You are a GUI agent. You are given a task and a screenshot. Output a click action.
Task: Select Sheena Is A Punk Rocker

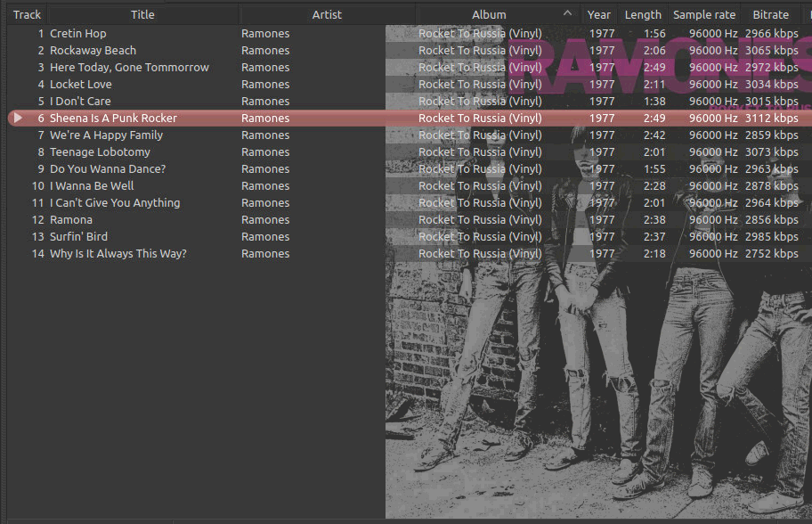point(113,119)
